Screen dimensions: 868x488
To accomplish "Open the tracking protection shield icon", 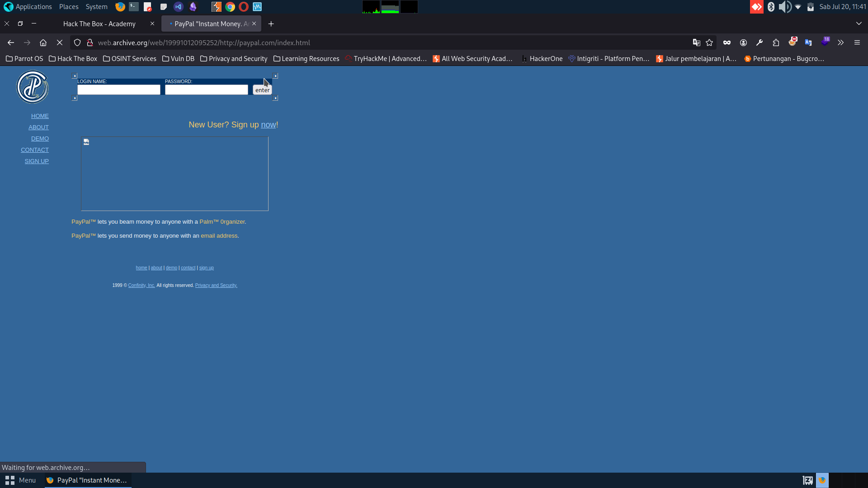I will pos(77,42).
